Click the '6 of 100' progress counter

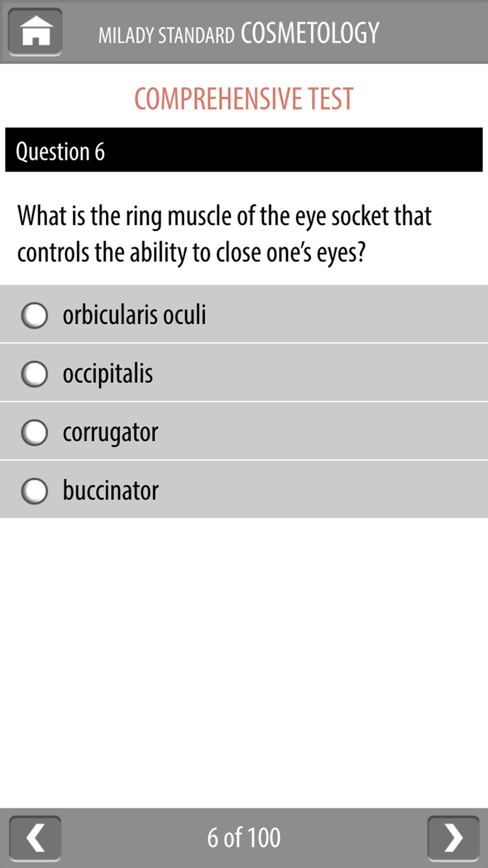244,838
